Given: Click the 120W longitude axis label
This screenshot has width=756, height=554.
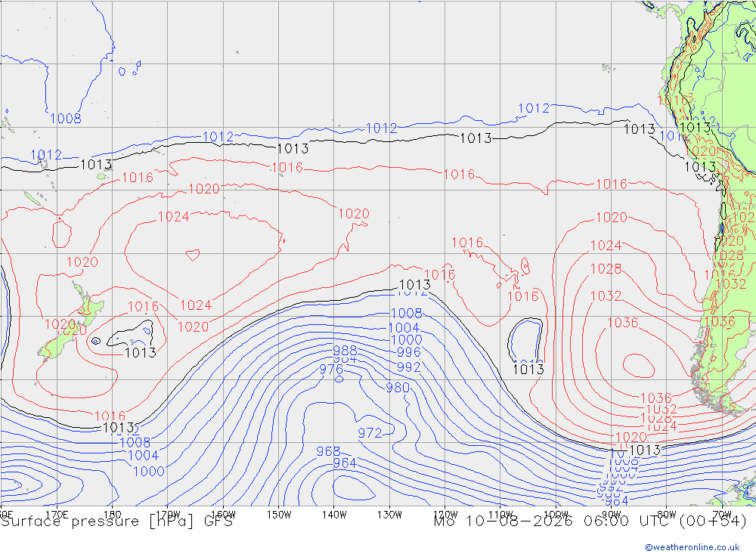Looking at the screenshot, I should (x=445, y=515).
